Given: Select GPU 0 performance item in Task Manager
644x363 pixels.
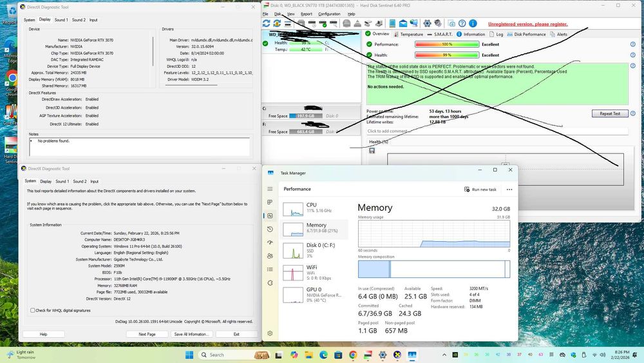Looking at the screenshot, I should pyautogui.click(x=315, y=295).
